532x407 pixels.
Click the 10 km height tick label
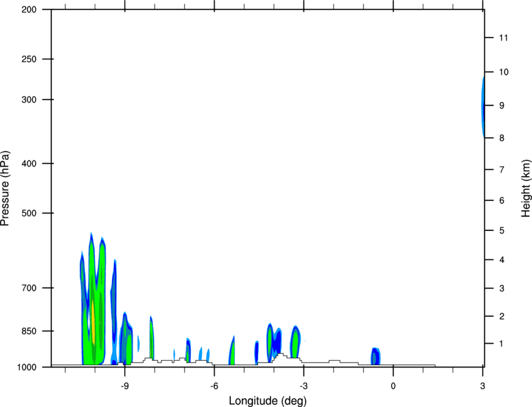click(503, 72)
